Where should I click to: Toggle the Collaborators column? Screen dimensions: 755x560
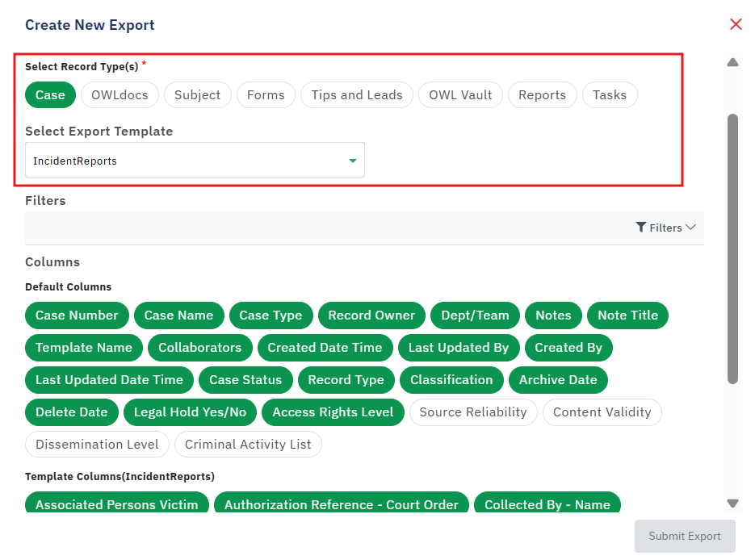199,347
